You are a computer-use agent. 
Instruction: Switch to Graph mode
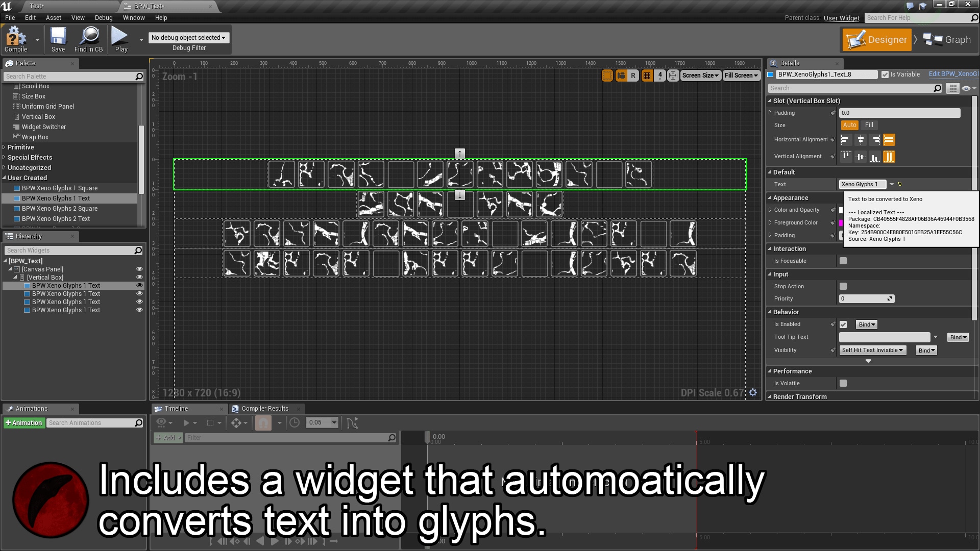pos(947,39)
